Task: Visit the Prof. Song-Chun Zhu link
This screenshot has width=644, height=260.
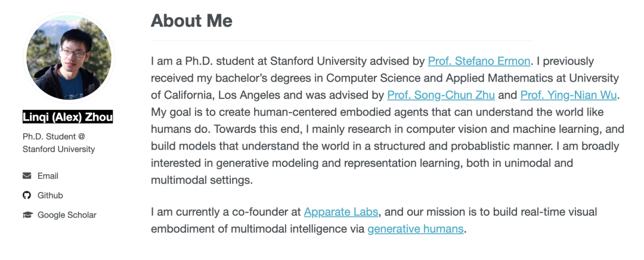Action: pyautogui.click(x=441, y=95)
